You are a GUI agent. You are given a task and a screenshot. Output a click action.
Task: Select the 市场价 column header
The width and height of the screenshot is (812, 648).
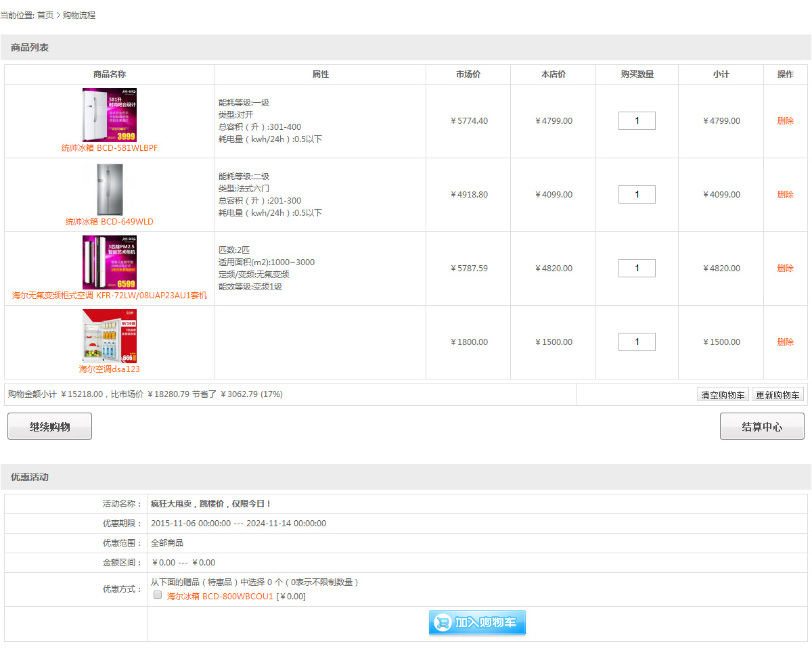[x=468, y=74]
